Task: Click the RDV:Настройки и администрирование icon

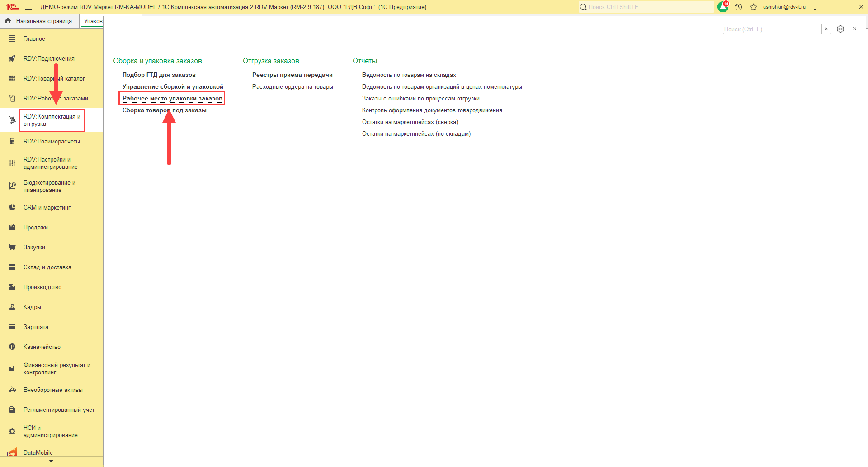Action: coord(12,163)
